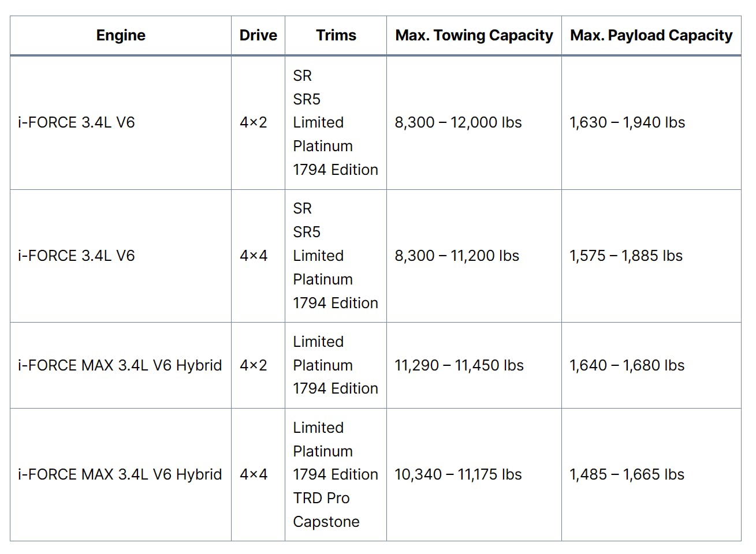
Task: Click the 1,485 – 1,665 lbs payload value
Action: (627, 474)
